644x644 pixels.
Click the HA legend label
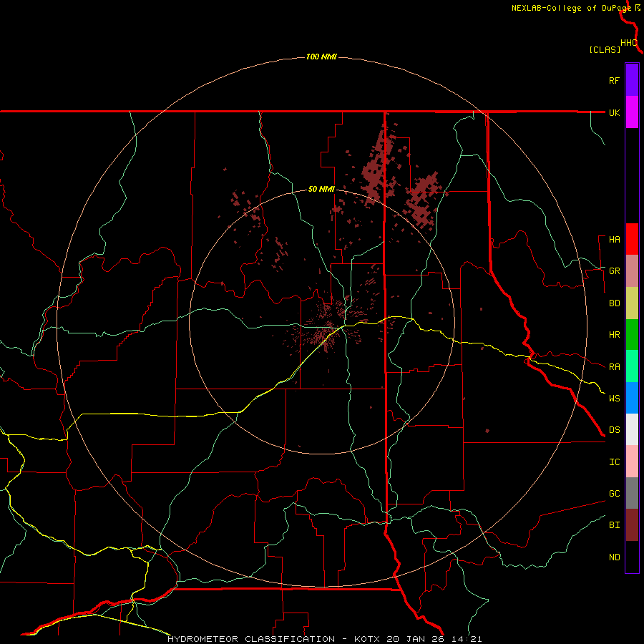[615, 240]
